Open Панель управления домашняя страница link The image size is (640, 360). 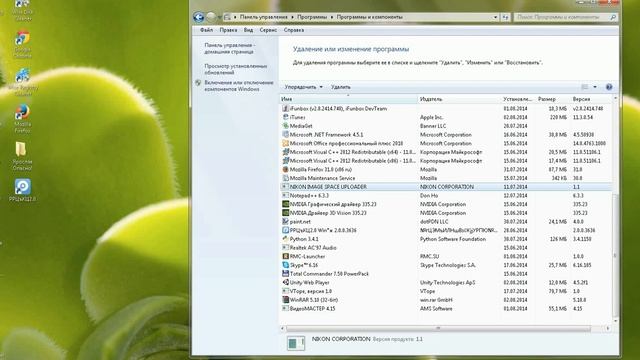pyautogui.click(x=229, y=49)
